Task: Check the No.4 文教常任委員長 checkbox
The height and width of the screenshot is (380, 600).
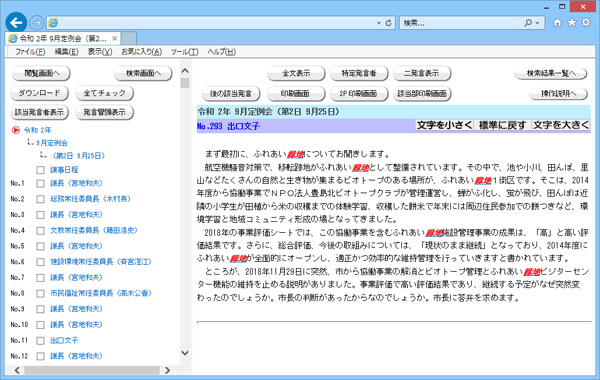Action: 40,230
